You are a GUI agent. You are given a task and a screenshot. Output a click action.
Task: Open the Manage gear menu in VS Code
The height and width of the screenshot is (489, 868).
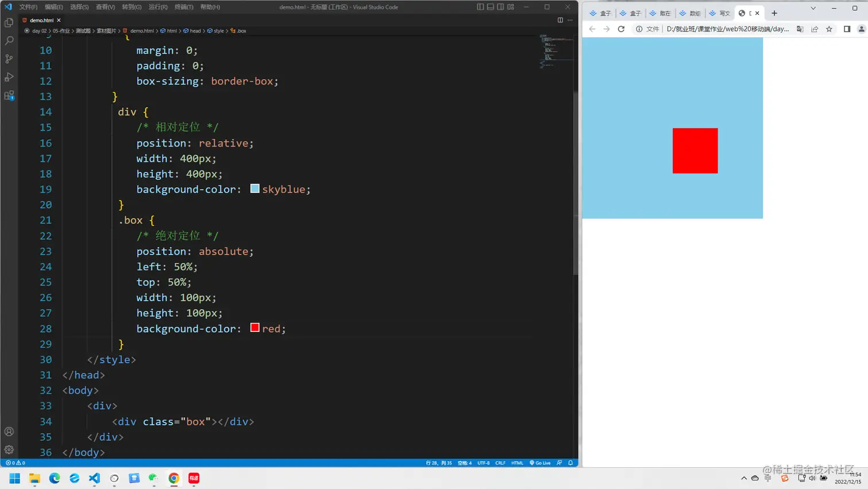point(9,450)
